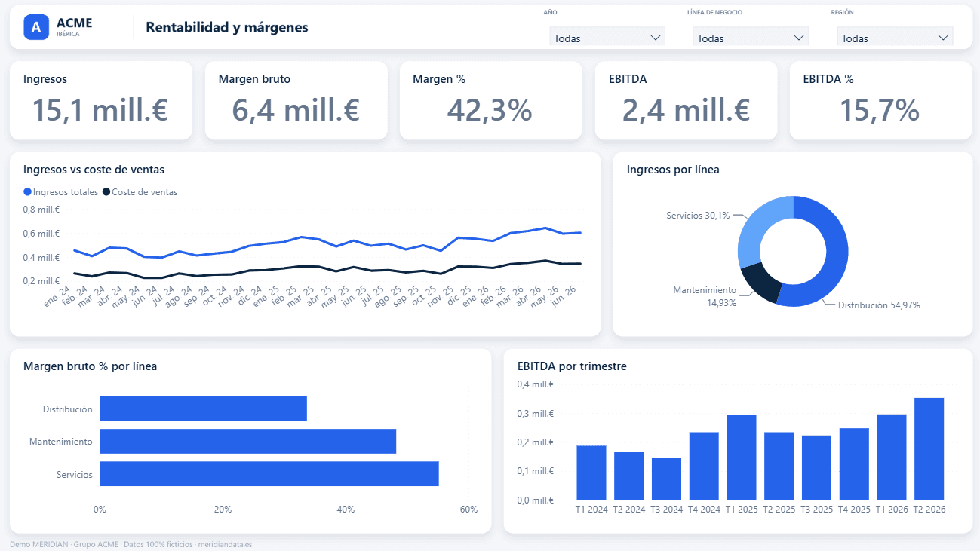This screenshot has width=980, height=551.
Task: Click the Servicios margin bar
Action: (x=269, y=474)
